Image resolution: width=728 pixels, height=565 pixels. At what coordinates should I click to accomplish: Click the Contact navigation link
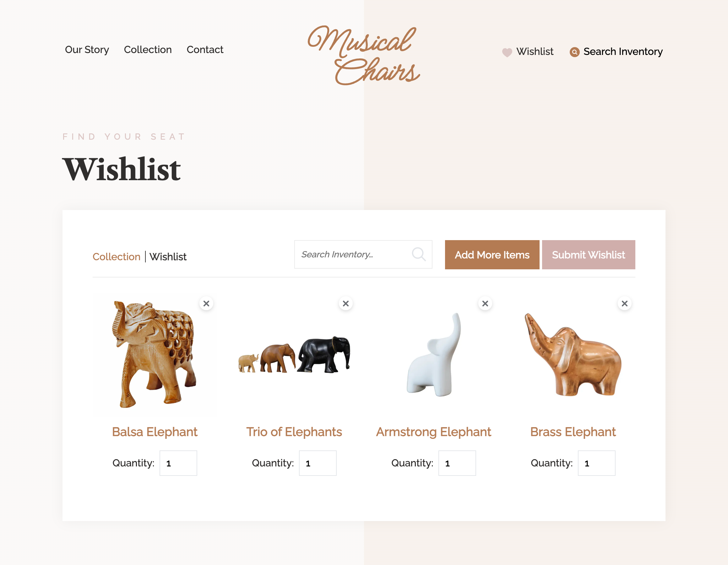(x=204, y=49)
